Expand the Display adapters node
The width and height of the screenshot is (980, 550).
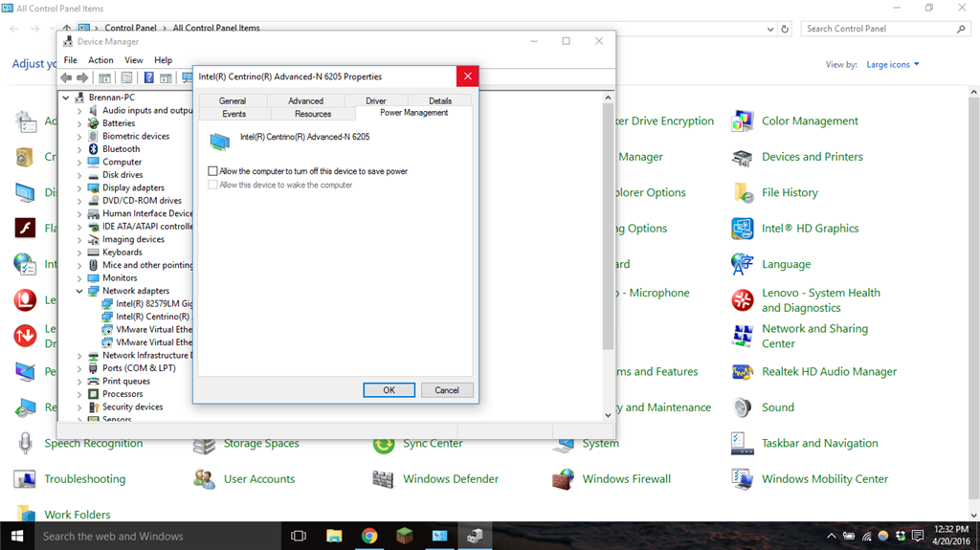[79, 187]
